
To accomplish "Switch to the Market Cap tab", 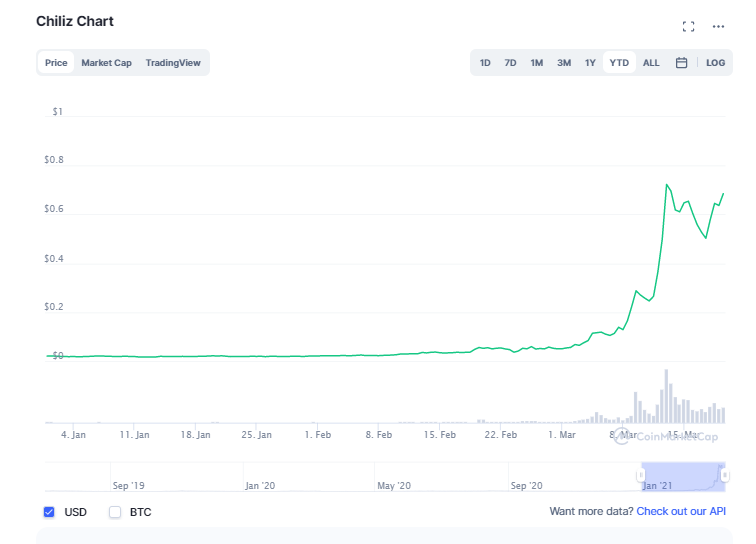I will pos(106,63).
